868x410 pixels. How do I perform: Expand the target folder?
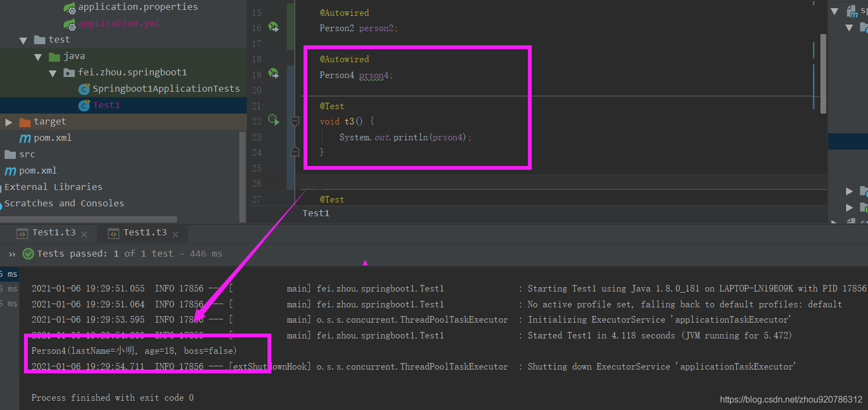click(9, 122)
